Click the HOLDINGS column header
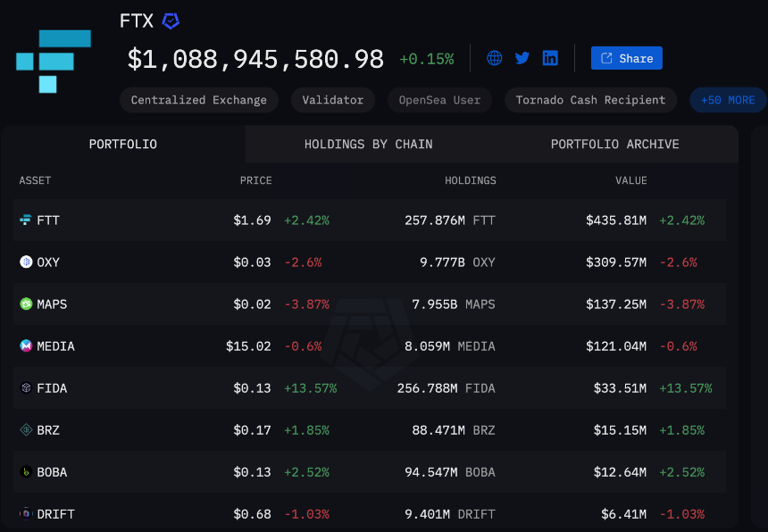Screen dimensions: 768x532 click(471, 180)
